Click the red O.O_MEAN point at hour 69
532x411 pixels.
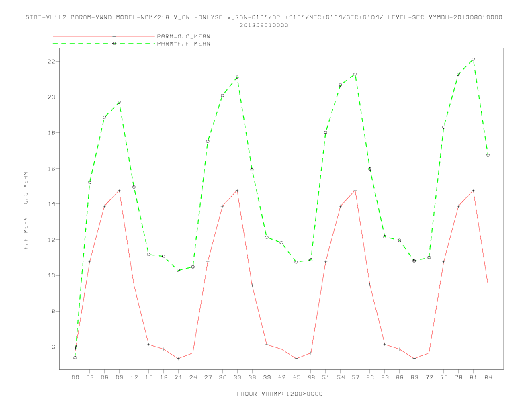point(414,359)
